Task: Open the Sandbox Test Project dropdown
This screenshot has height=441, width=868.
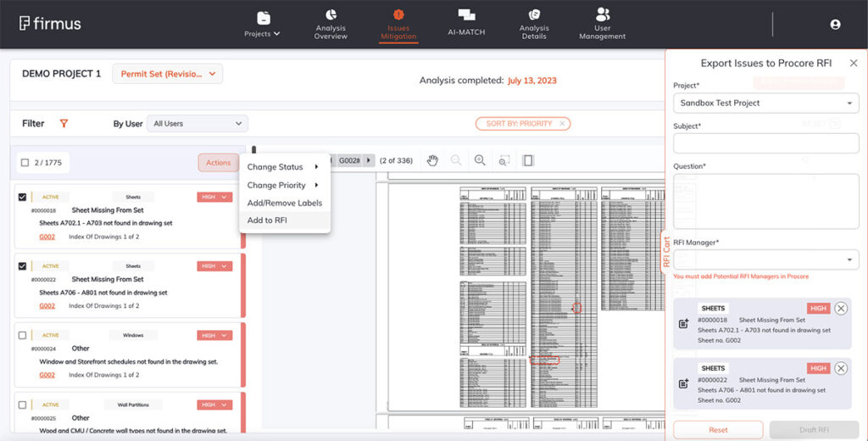Action: coord(766,103)
